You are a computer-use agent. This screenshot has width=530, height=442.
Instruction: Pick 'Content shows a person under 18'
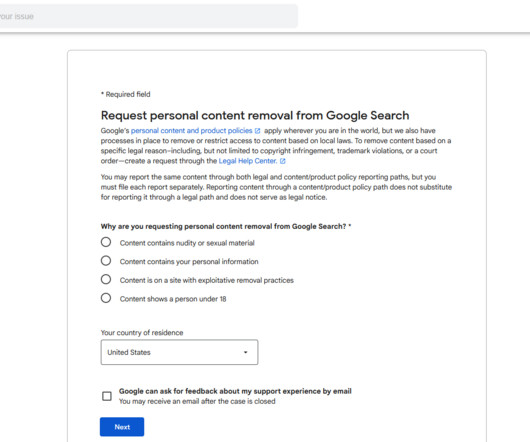(x=106, y=298)
